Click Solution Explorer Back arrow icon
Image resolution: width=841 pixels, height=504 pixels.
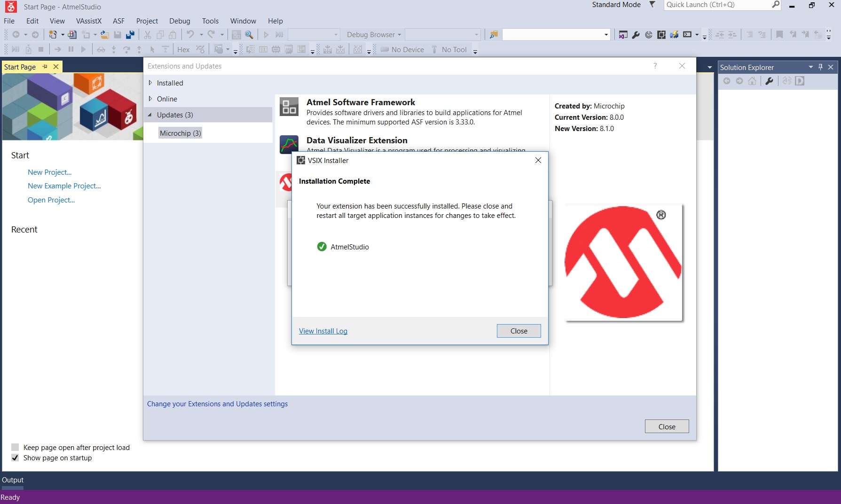(x=727, y=81)
